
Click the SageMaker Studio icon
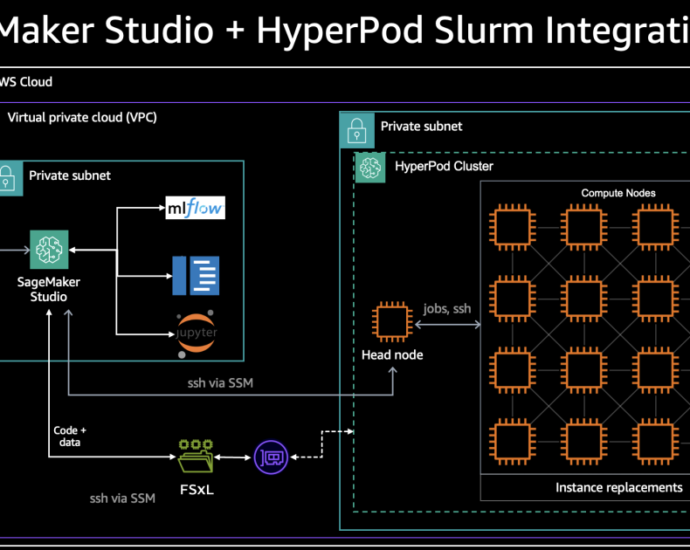[x=49, y=249]
